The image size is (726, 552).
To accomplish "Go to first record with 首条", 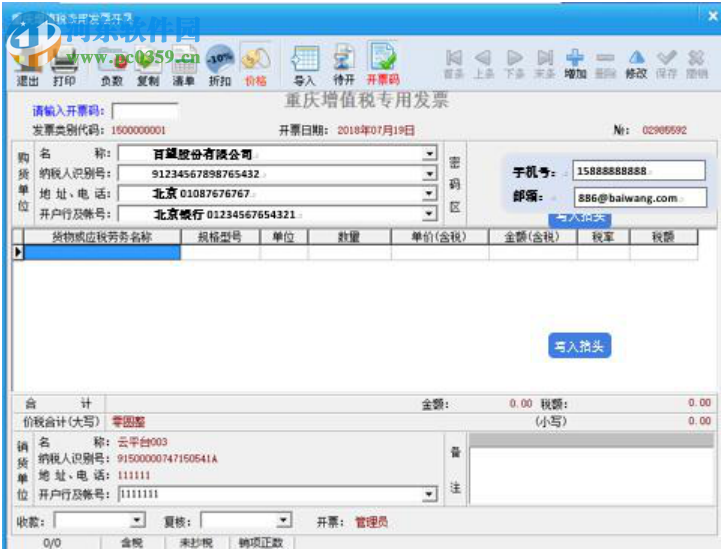I will [x=454, y=64].
